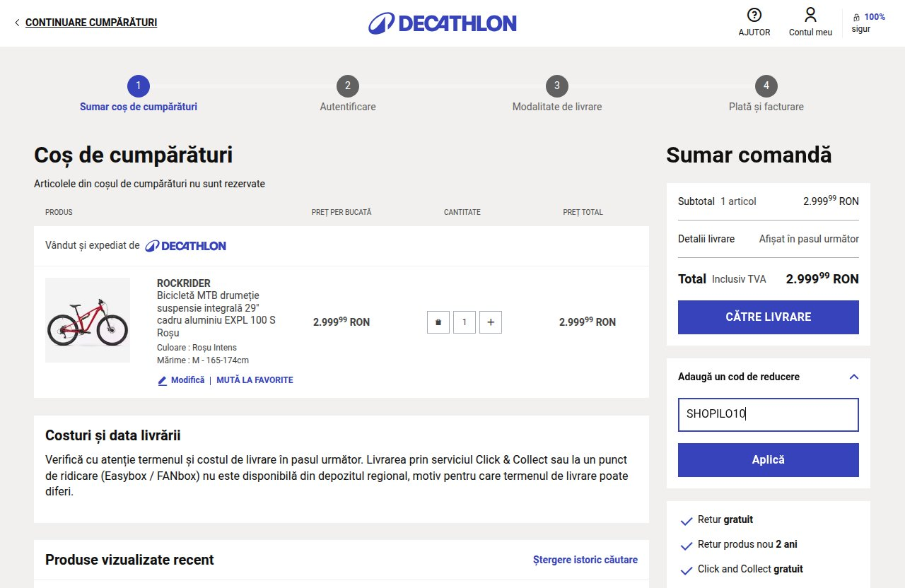This screenshot has height=588, width=905.
Task: Click the back arrow beside Continuare cumpărături
Action: pos(17,23)
